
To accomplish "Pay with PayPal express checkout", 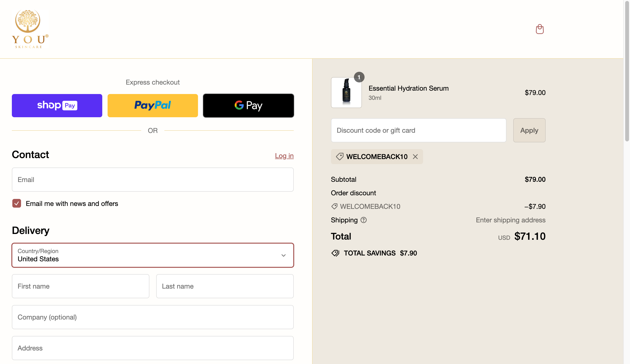I will (153, 105).
